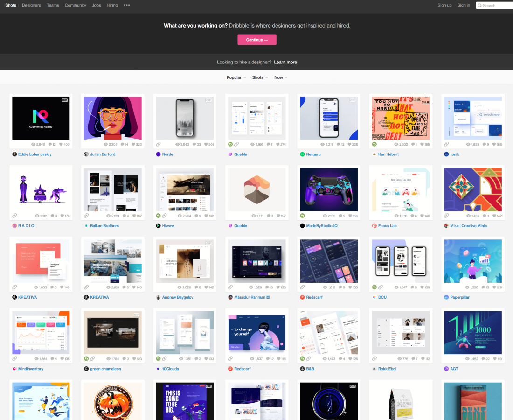
Task: Click the attachment icon on the Mike | Creative Mints shot
Action: click(446, 216)
